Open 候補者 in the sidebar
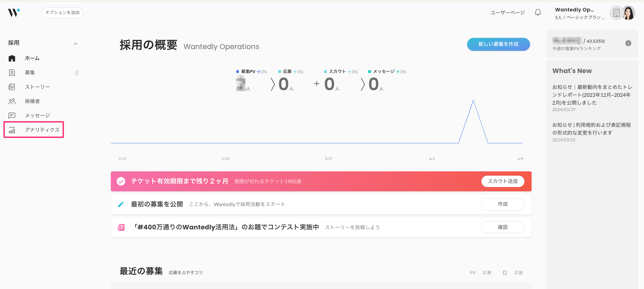This screenshot has width=644, height=289. click(32, 101)
